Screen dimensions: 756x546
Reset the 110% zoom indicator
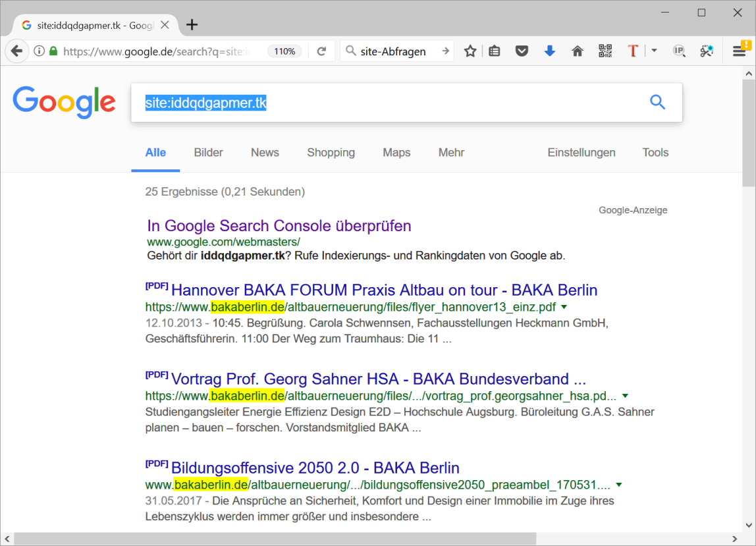point(284,51)
